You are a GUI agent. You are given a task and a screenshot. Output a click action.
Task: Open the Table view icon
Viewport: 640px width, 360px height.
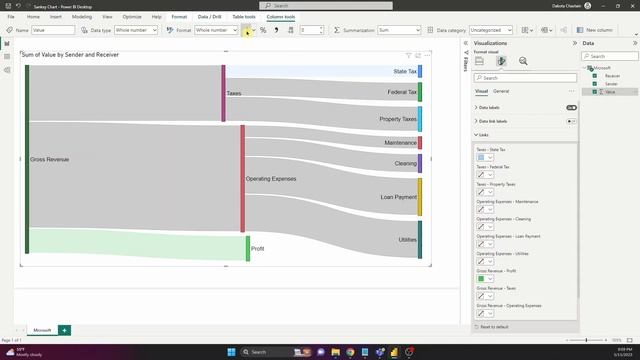[7, 57]
